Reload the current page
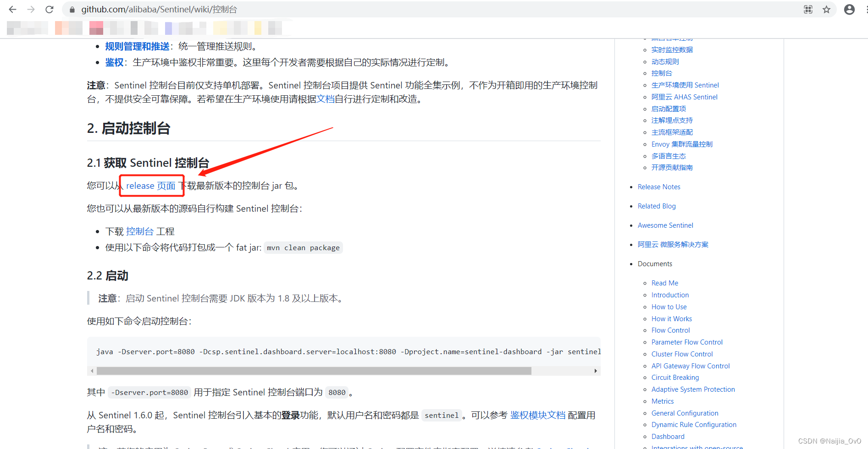 coord(50,9)
